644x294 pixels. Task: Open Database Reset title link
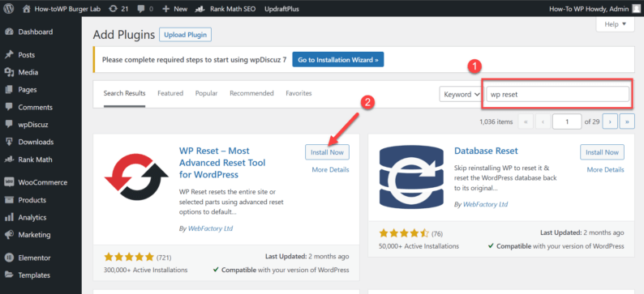[x=487, y=151]
